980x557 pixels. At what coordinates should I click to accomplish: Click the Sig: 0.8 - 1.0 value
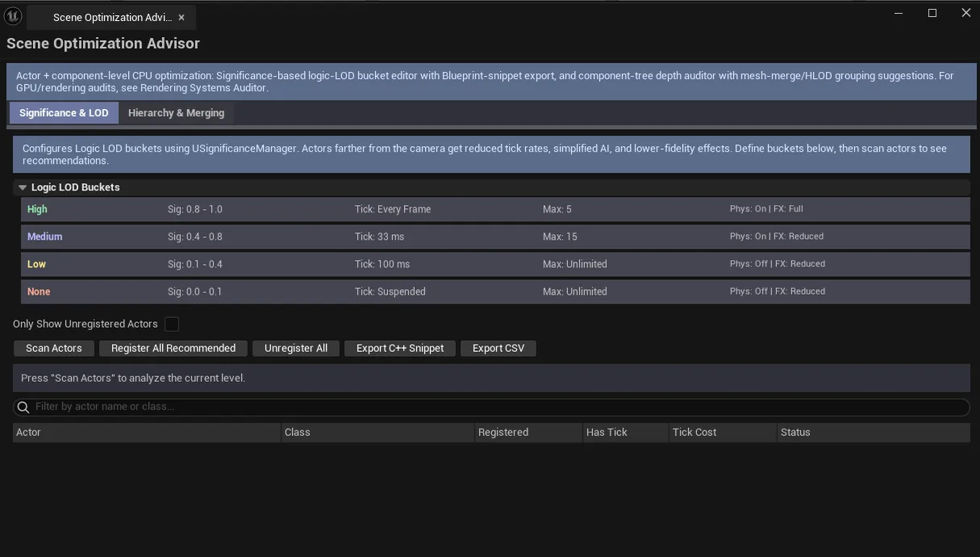pyautogui.click(x=195, y=209)
